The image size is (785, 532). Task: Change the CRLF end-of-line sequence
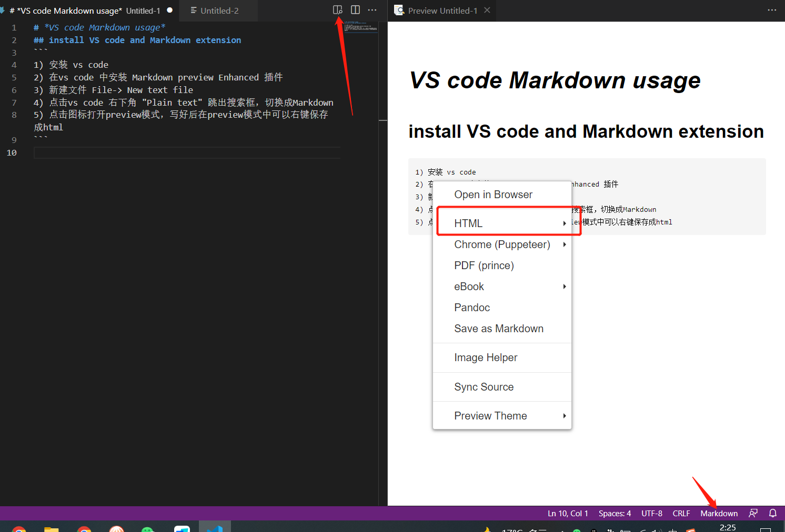click(681, 513)
